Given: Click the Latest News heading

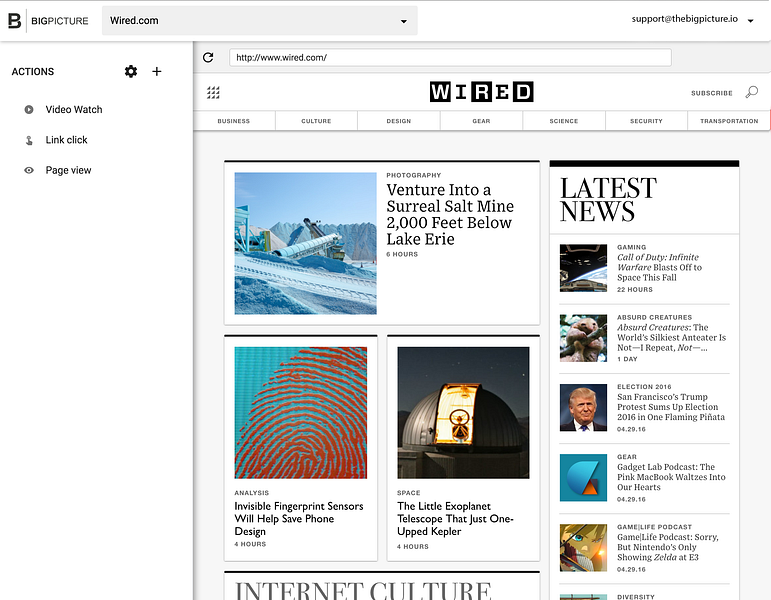Looking at the screenshot, I should pyautogui.click(x=608, y=199).
